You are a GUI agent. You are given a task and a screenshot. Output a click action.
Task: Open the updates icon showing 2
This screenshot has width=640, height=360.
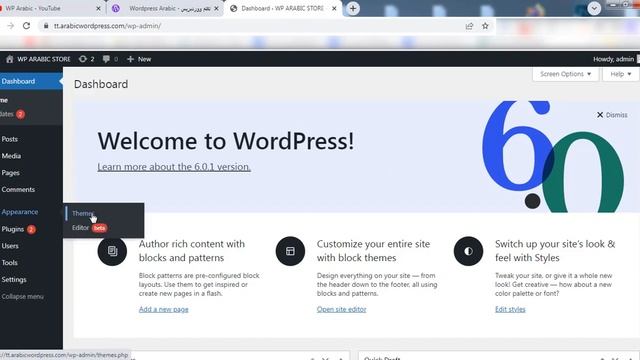(87, 59)
